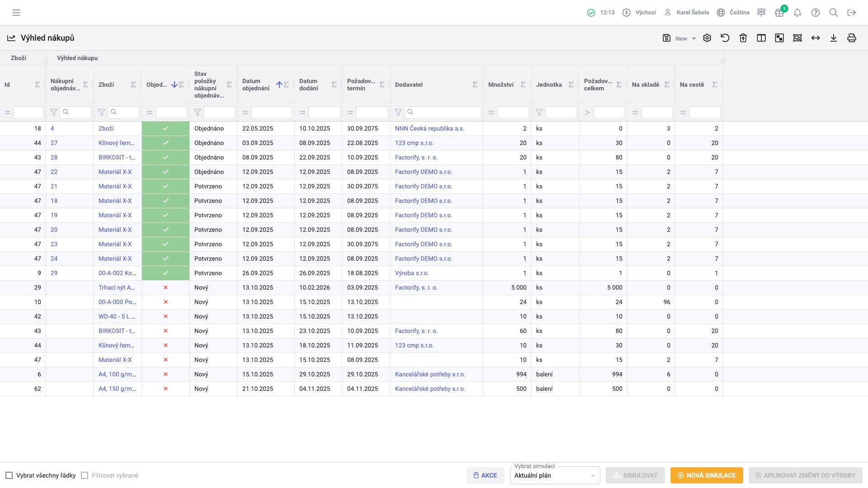Viewport: 868px width, 488px height.
Task: Click the printer icon
Action: [852, 38]
